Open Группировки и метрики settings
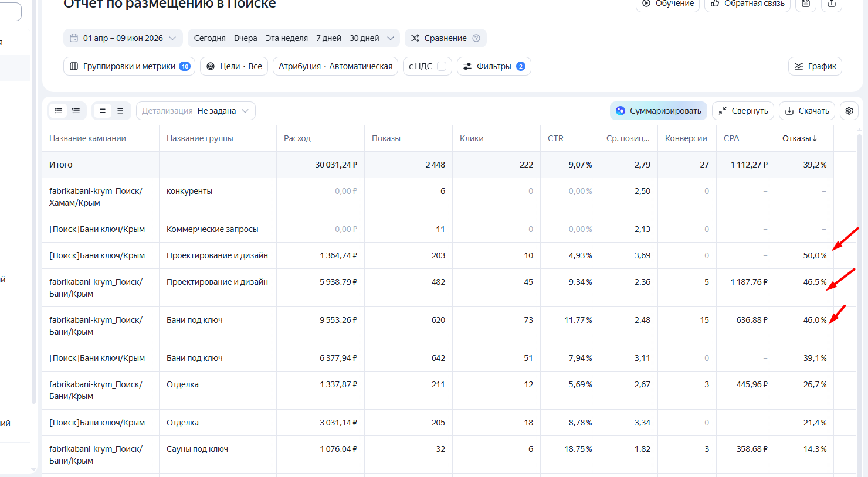The image size is (868, 477). pos(129,66)
